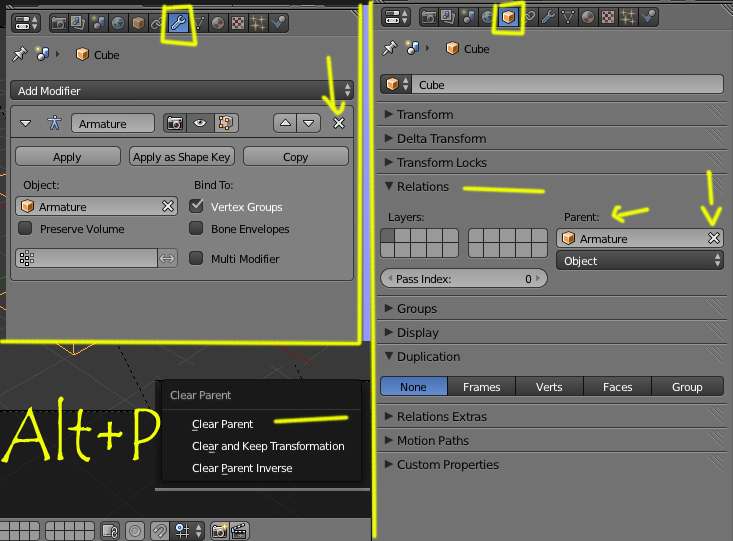This screenshot has width=733, height=541.
Task: Select Clear Parent Inverse
Action: [x=242, y=468]
